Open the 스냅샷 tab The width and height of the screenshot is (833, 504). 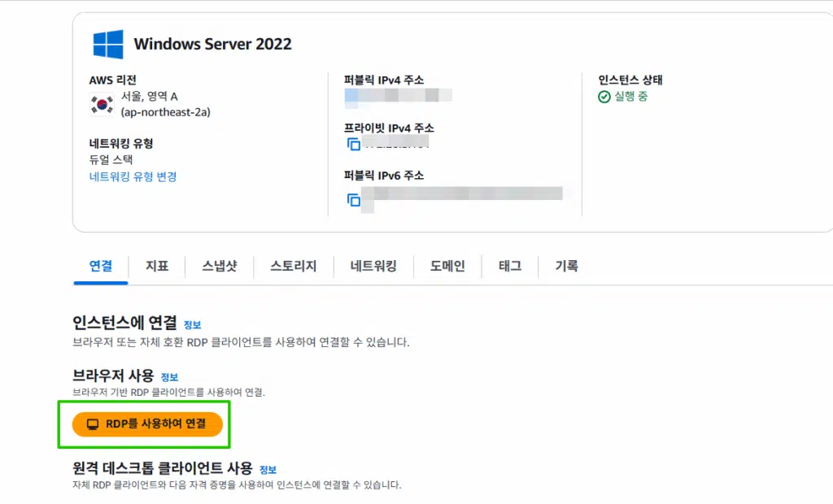click(x=219, y=266)
